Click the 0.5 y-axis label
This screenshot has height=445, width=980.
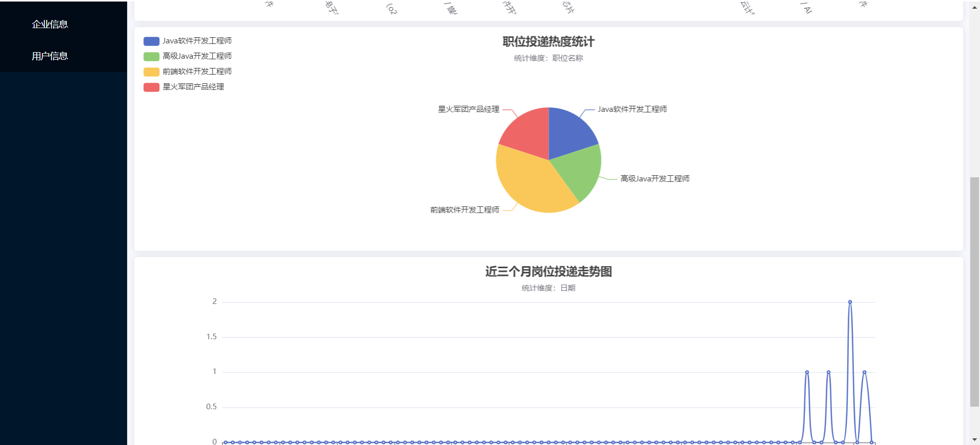click(x=211, y=407)
